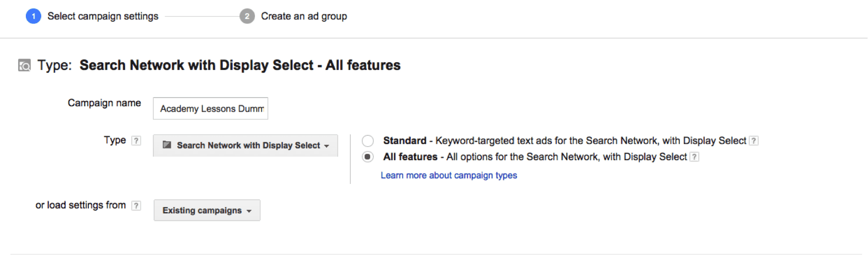Select the All features radio button
Screen dimensions: 868x257
tap(368, 157)
